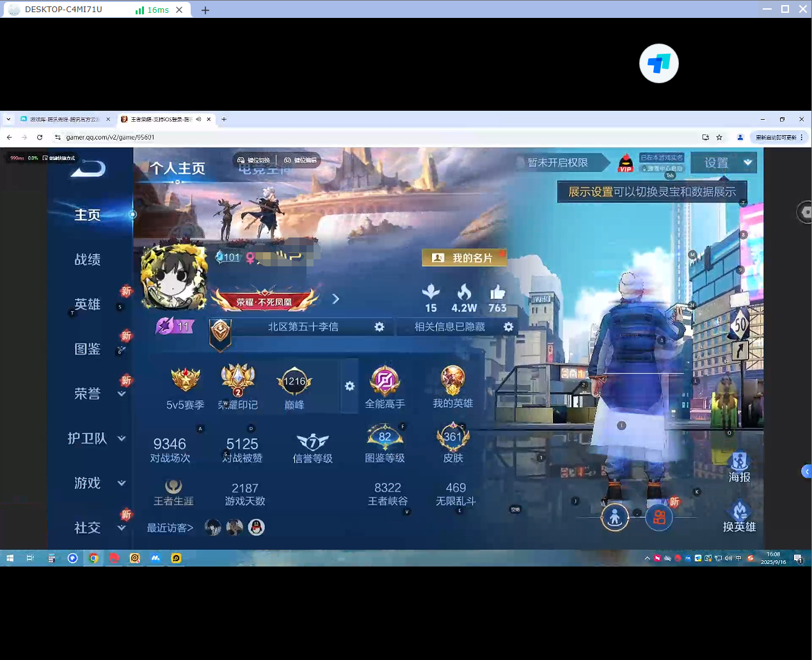Open a new browser tab
This screenshot has width=812, height=660.
point(224,119)
